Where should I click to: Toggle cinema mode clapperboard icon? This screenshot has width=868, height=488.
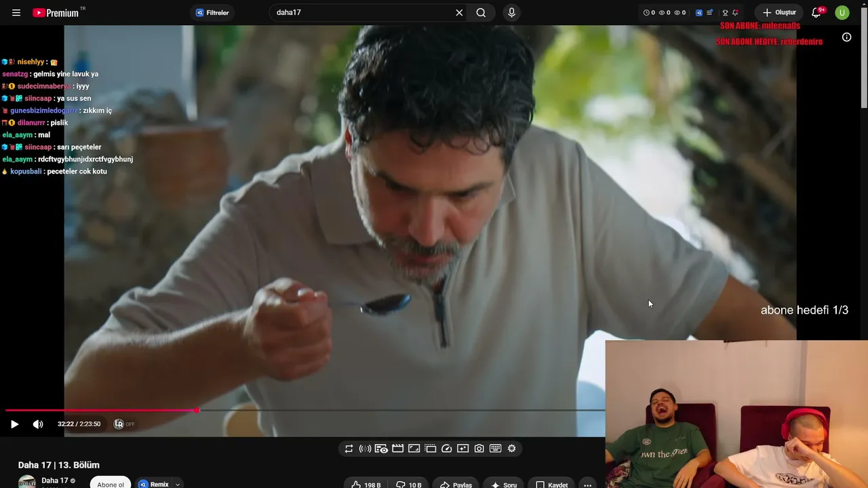(397, 449)
